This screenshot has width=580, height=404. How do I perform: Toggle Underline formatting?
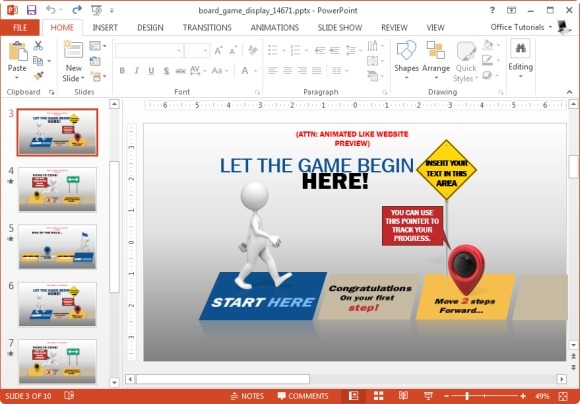(x=151, y=71)
